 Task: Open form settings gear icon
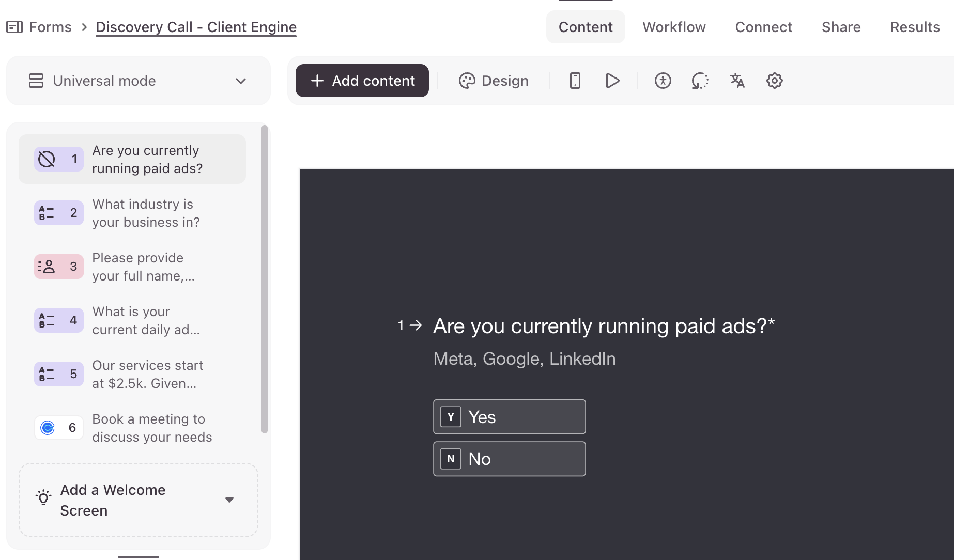[x=774, y=81]
